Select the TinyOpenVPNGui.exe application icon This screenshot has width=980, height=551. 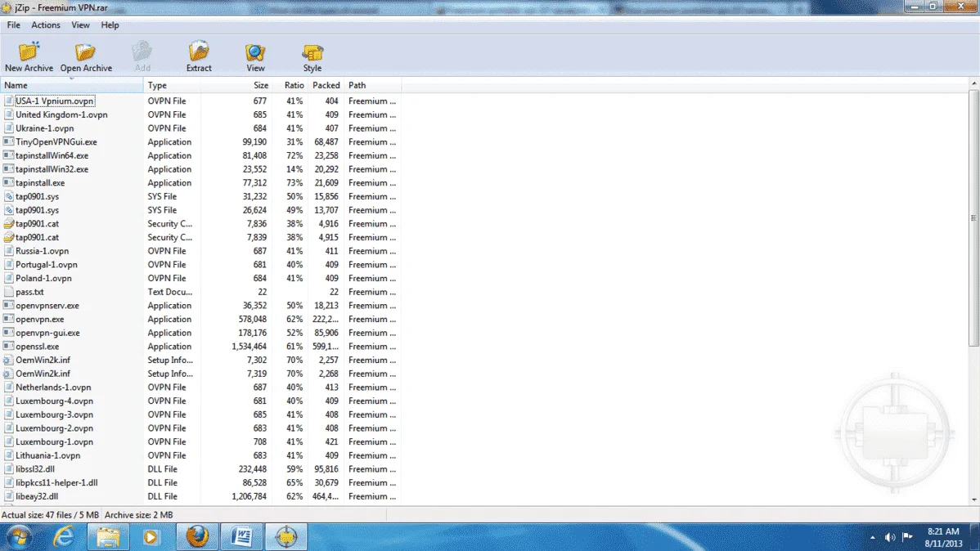[x=9, y=141]
